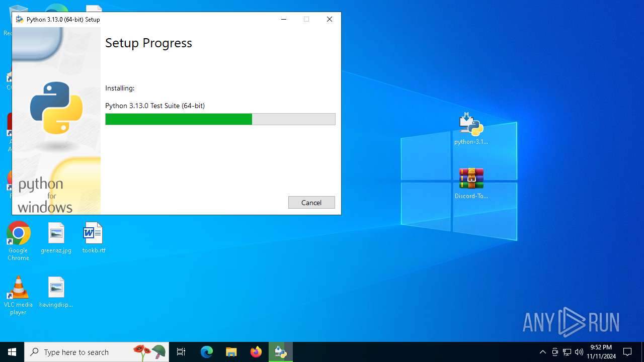Open Task View from the taskbar

[x=181, y=352]
